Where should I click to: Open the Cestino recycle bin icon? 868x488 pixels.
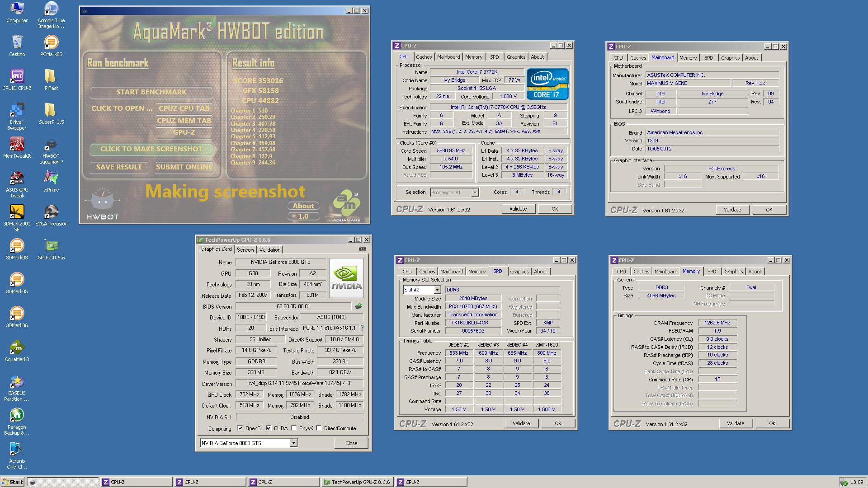point(17,46)
